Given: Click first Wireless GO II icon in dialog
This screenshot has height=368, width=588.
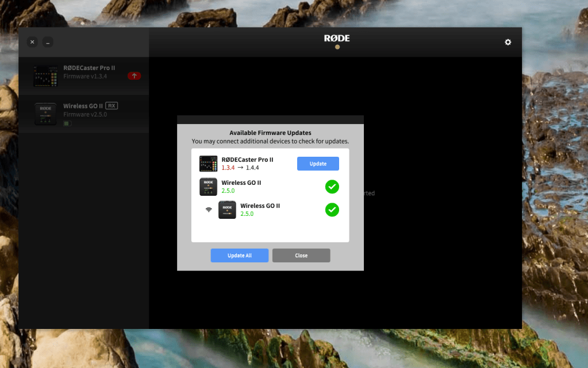Looking at the screenshot, I should tap(208, 187).
